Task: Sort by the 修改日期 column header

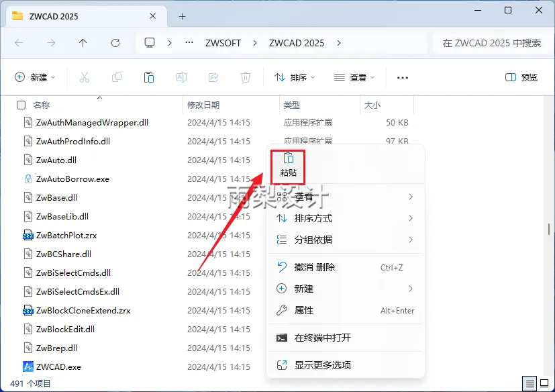Action: (203, 105)
